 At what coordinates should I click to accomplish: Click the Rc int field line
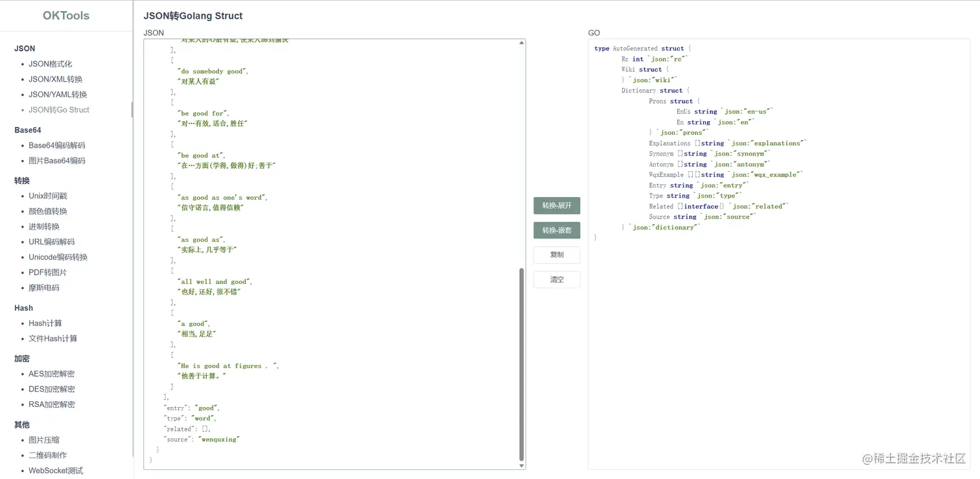pos(655,59)
